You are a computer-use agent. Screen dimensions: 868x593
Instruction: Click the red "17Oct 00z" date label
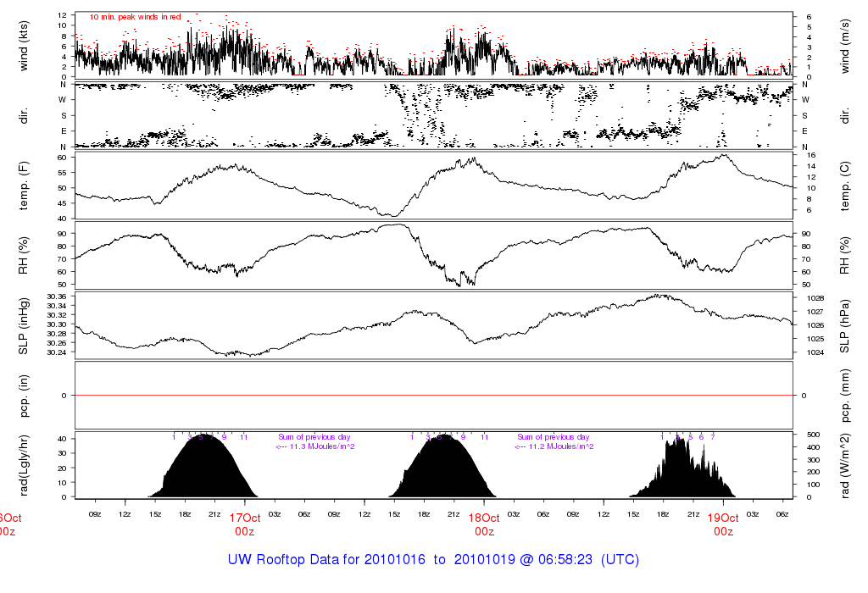tap(245, 524)
